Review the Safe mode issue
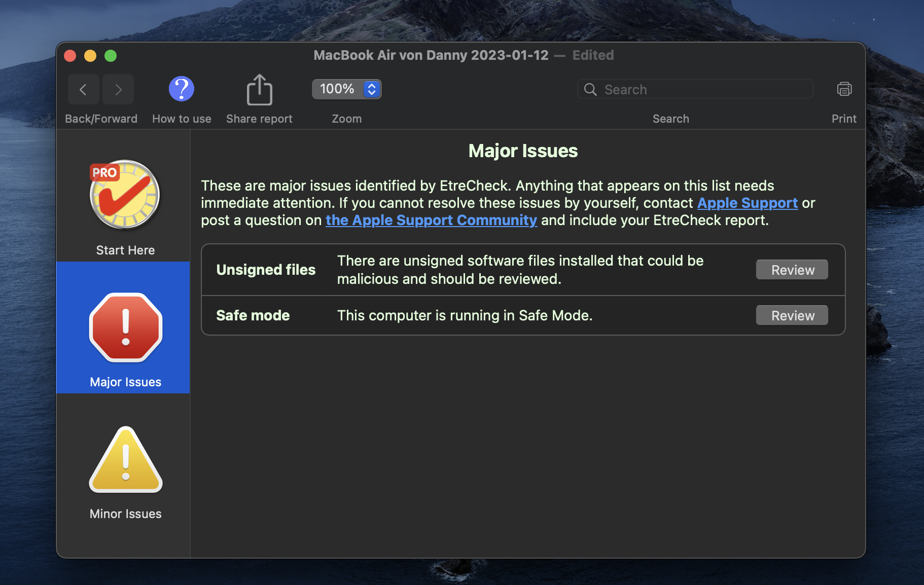Screen dimensions: 924x585 tap(792, 315)
